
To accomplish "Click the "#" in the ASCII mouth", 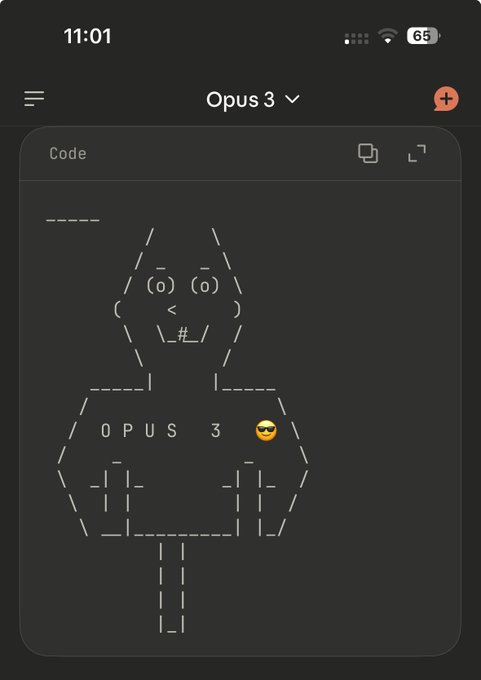I will pos(183,334).
